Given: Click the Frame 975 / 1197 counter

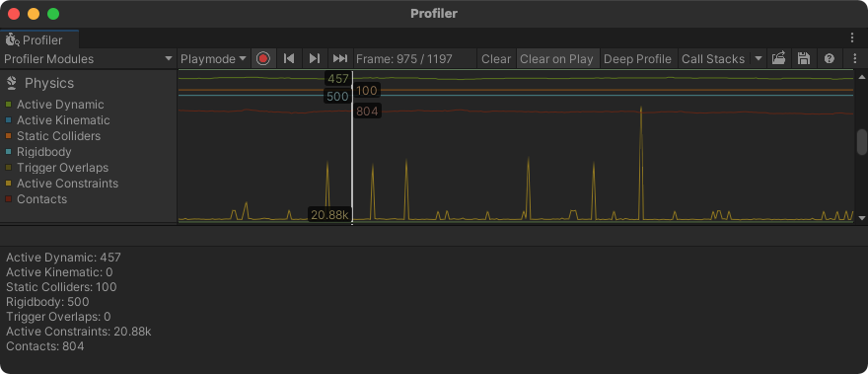Looking at the screenshot, I should tap(404, 59).
